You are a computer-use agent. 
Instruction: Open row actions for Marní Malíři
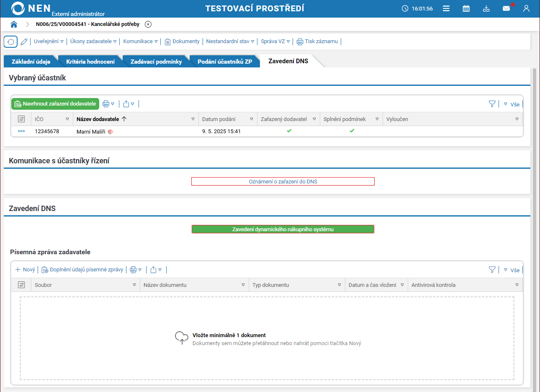pyautogui.click(x=21, y=132)
